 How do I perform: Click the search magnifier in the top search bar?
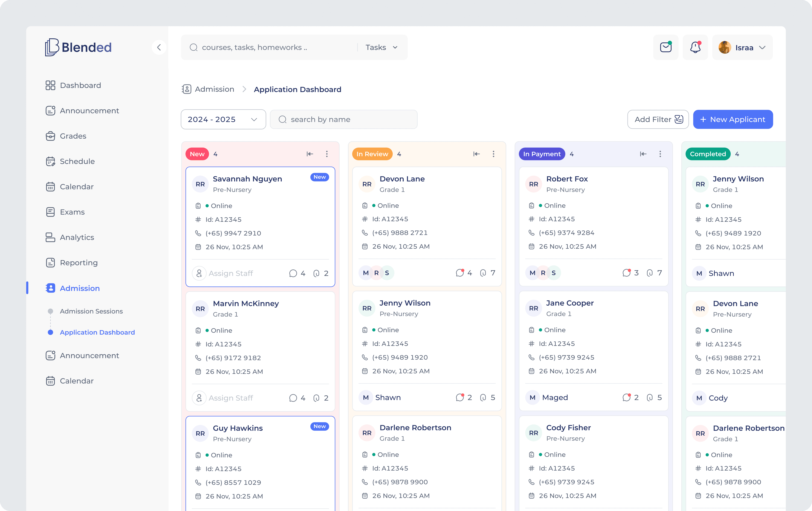click(x=194, y=47)
